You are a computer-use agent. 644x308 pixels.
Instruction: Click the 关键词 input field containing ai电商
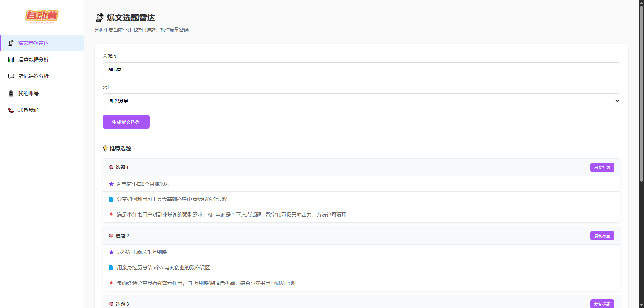click(x=361, y=69)
